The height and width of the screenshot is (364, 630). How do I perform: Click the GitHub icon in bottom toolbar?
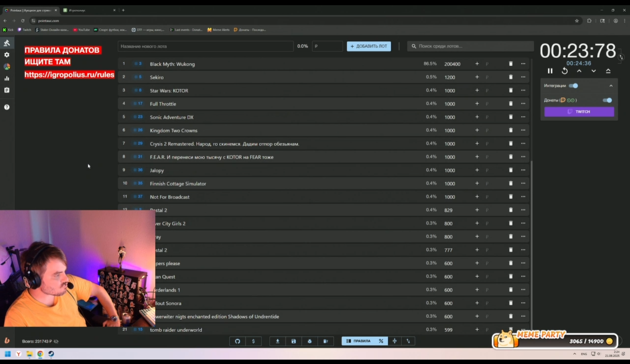[x=237, y=341]
